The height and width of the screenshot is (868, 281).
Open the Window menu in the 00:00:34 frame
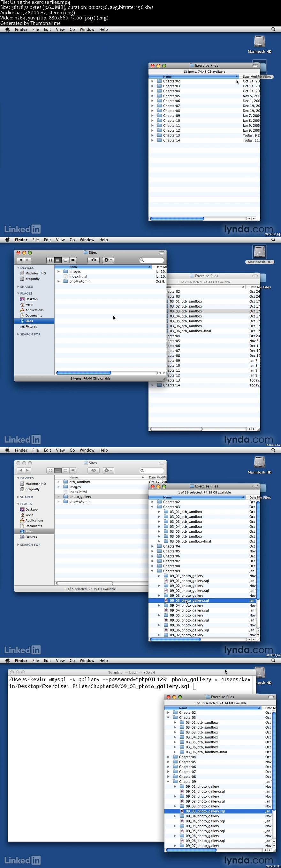click(x=87, y=29)
